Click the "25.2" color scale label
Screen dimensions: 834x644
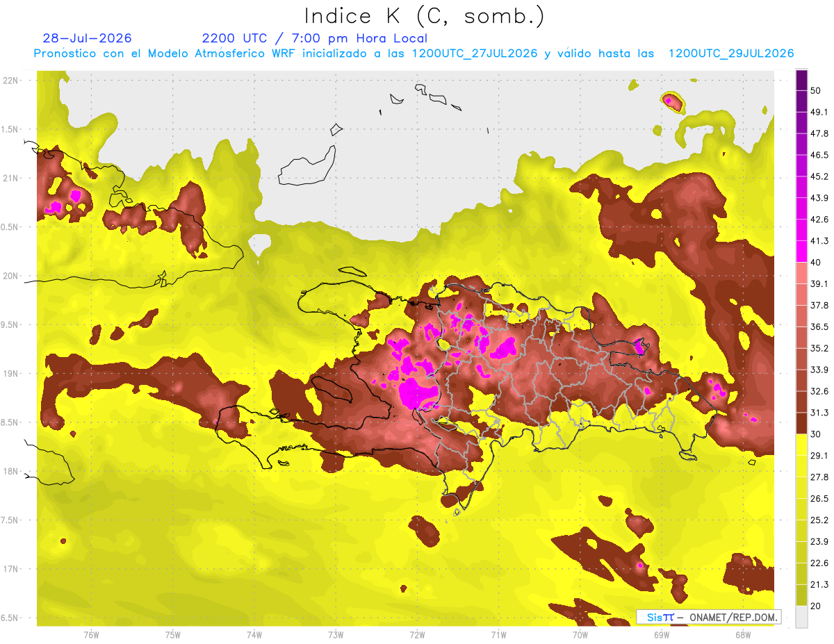click(x=819, y=520)
